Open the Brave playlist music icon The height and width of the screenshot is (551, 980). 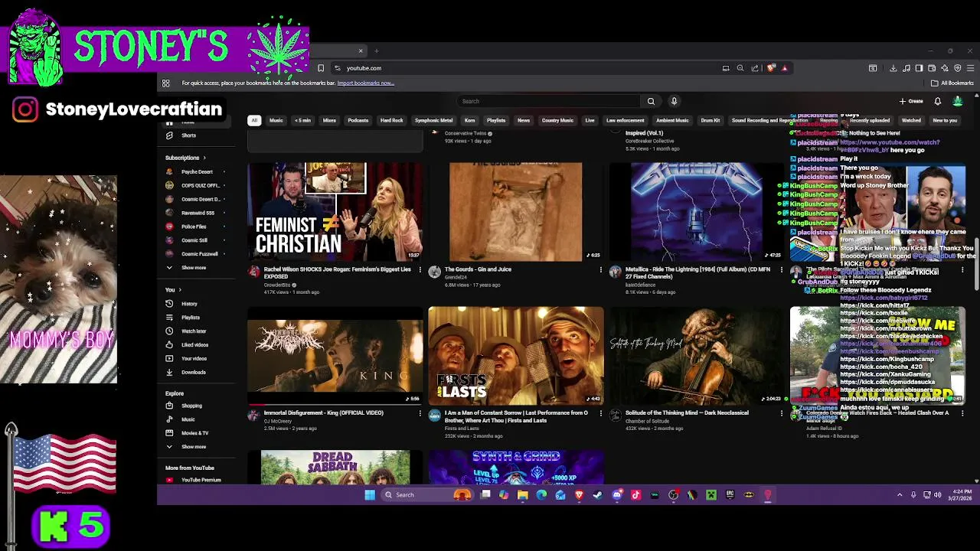coord(906,68)
